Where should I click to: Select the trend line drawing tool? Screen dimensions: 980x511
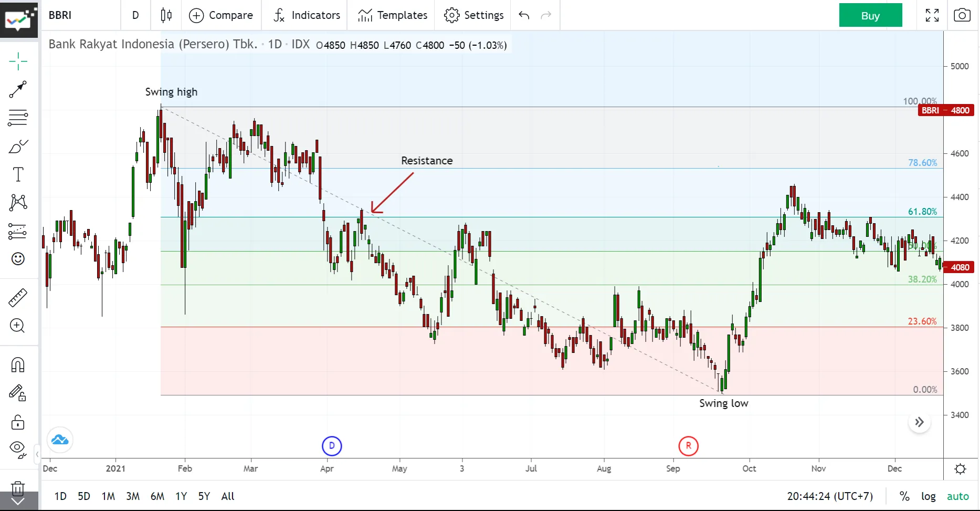pyautogui.click(x=18, y=89)
